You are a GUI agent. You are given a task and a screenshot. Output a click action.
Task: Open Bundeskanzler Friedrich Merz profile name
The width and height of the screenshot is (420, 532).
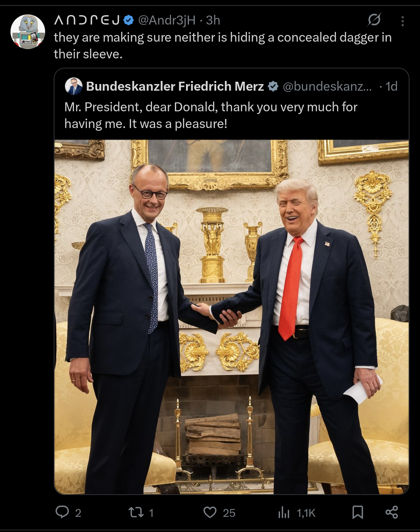click(175, 86)
